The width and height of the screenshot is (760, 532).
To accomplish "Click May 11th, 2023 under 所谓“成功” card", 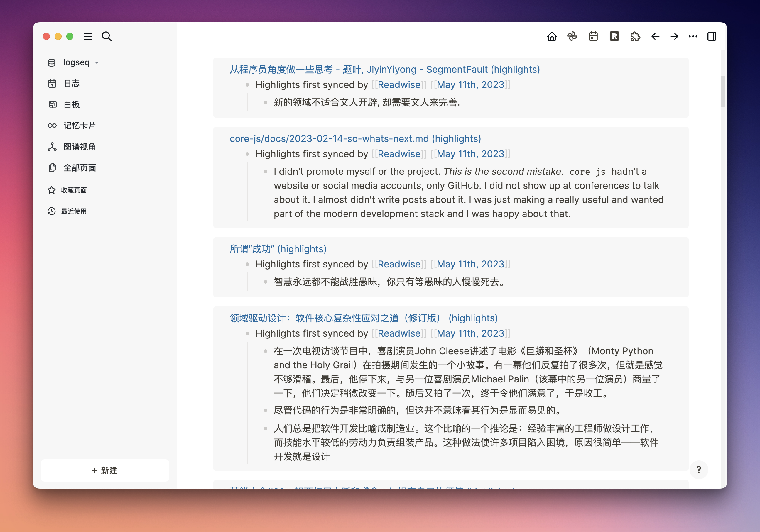I will (x=470, y=264).
